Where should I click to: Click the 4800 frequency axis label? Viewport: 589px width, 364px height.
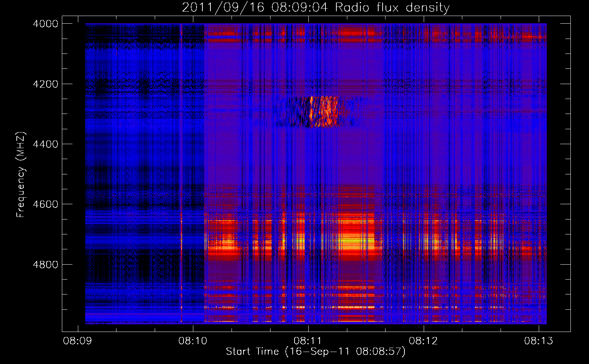coord(46,265)
